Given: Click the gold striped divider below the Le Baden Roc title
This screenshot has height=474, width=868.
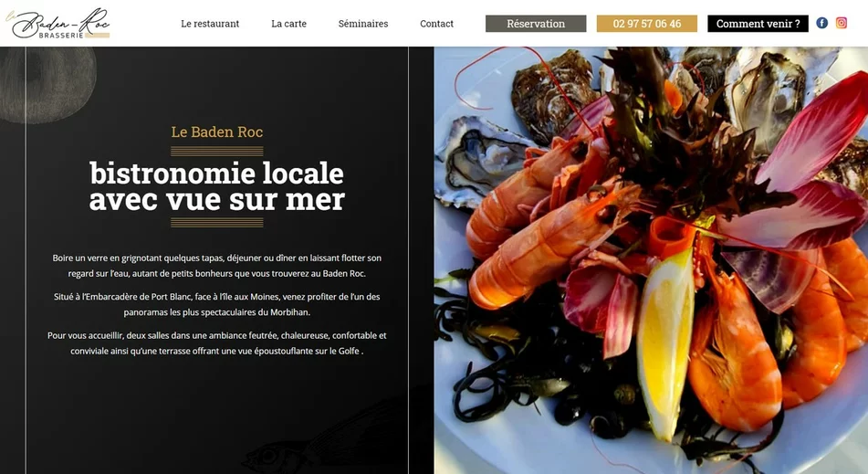Looking at the screenshot, I should 217,152.
